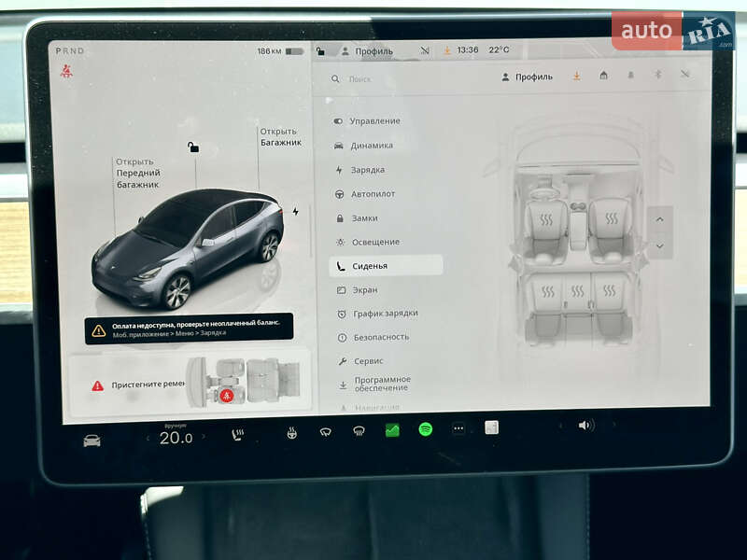Screen dimensions: 747x560
Task: Tap the red seatbelt warning icon
Action: point(66,72)
